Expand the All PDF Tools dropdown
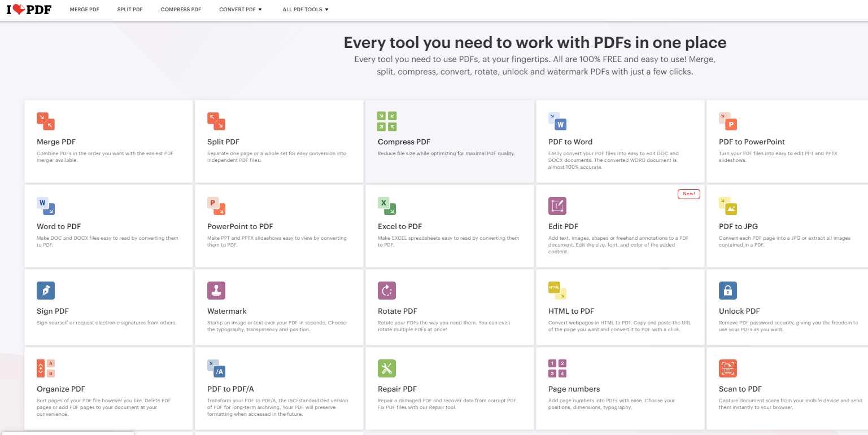 click(306, 10)
